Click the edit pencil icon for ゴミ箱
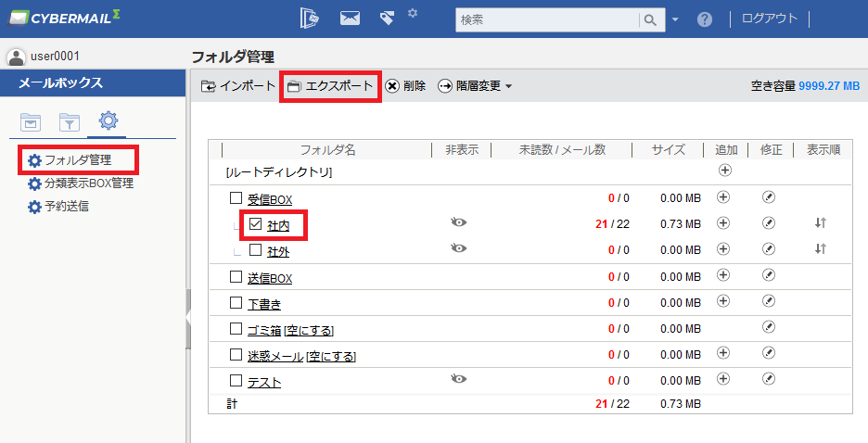 769,327
